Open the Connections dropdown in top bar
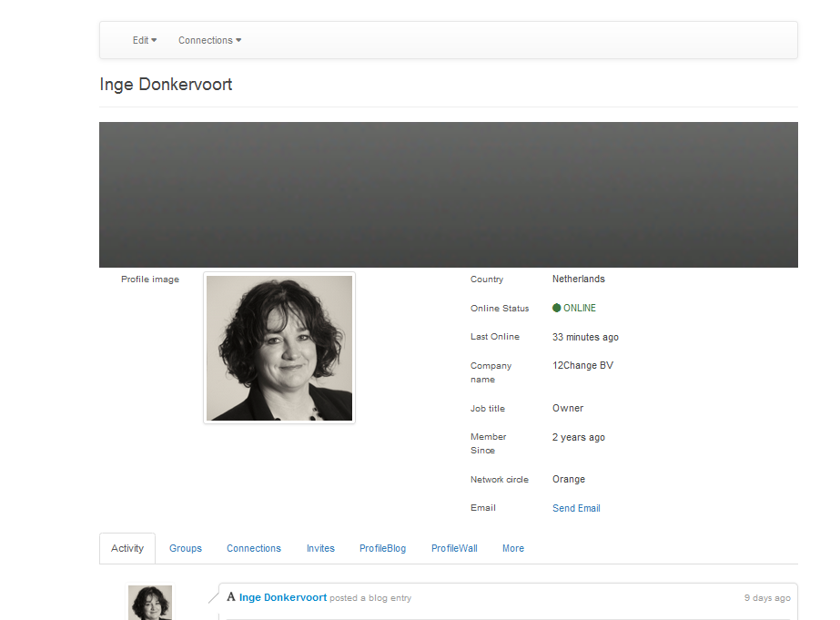 tap(209, 40)
